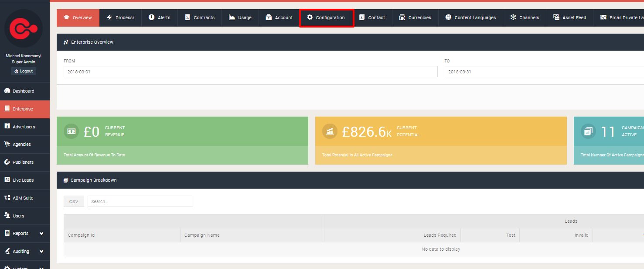The image size is (644, 269).
Task: Click the document icon on the Contracts tab
Action: coord(187,17)
